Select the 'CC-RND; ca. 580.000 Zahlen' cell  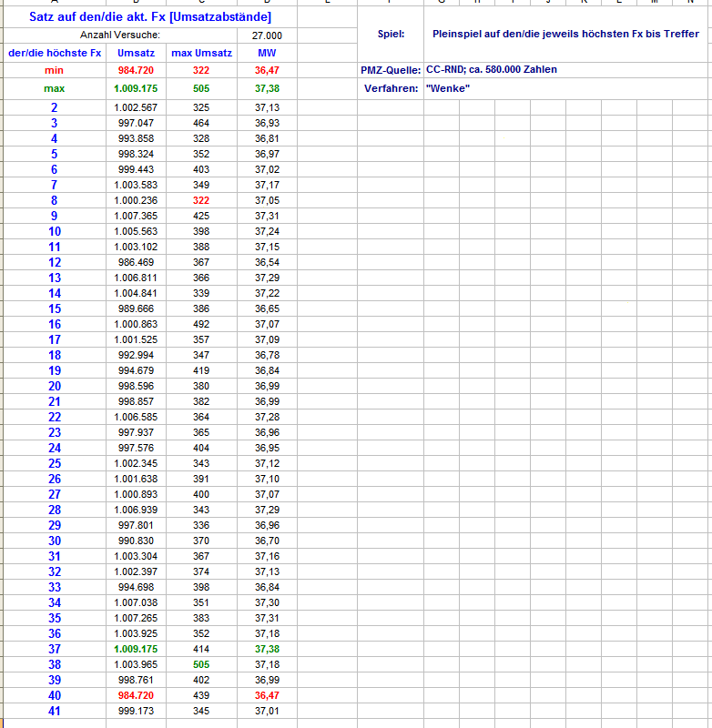(x=565, y=70)
